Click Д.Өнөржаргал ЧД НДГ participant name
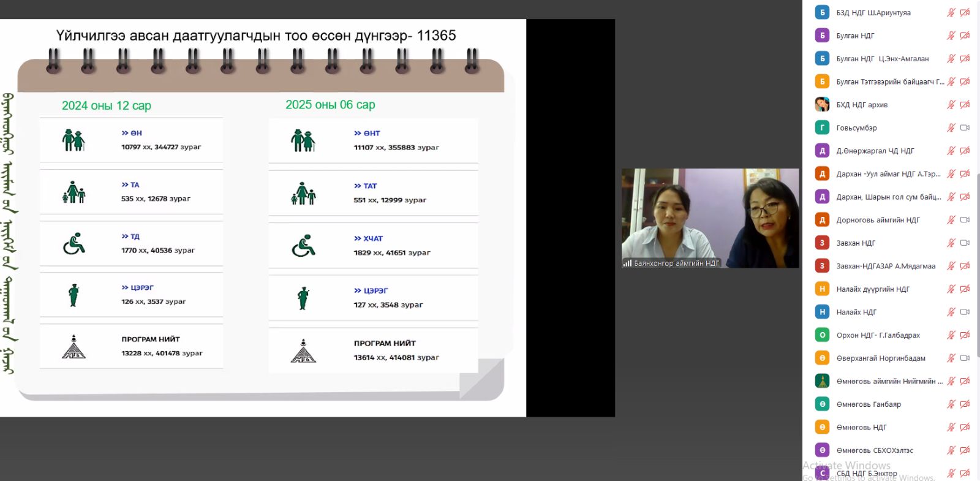980x481 pixels. (875, 151)
